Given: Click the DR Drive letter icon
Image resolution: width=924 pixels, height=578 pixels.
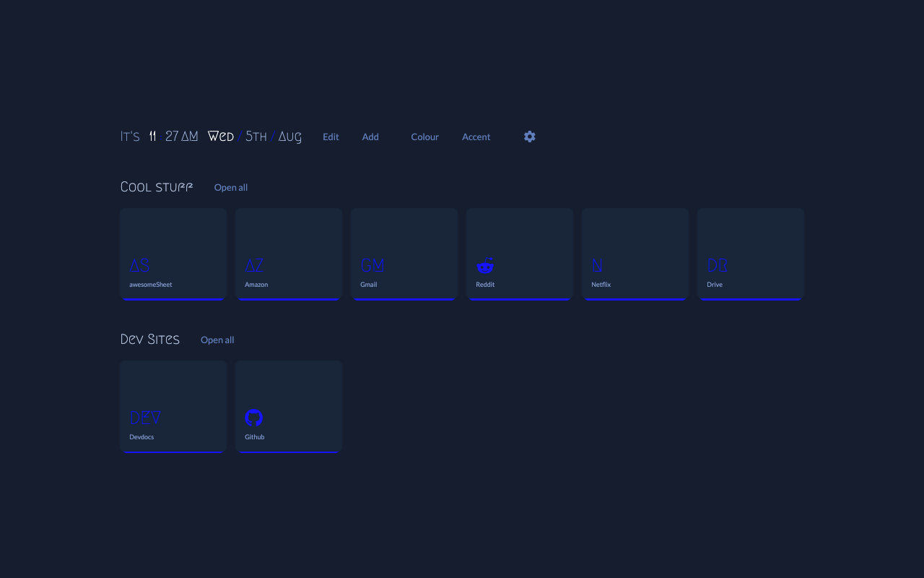Looking at the screenshot, I should 718,265.
